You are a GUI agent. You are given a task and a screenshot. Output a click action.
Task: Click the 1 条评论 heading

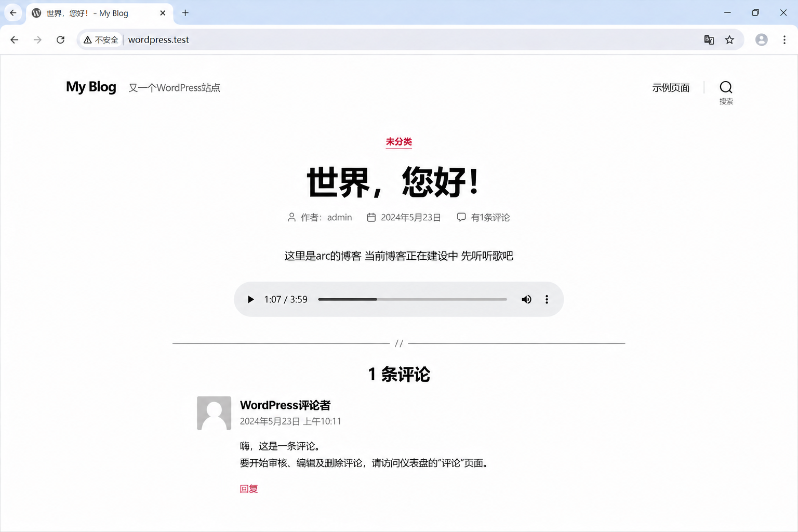(x=399, y=375)
